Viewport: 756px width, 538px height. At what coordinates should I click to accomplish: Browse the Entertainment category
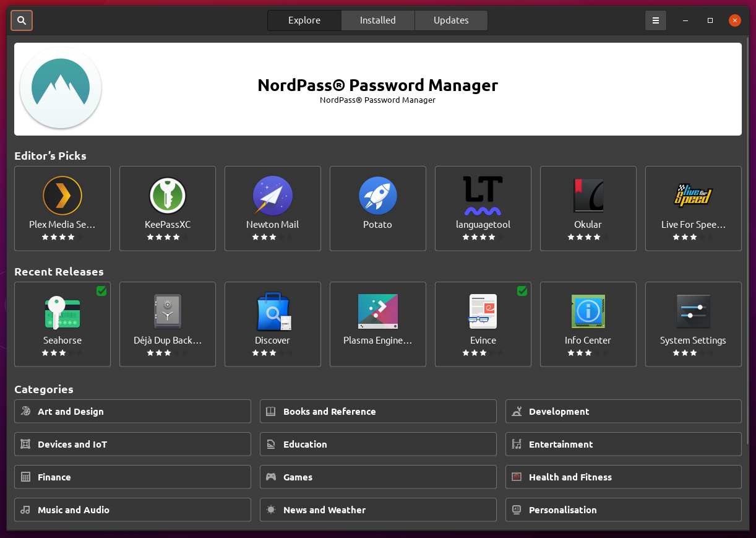coord(624,444)
